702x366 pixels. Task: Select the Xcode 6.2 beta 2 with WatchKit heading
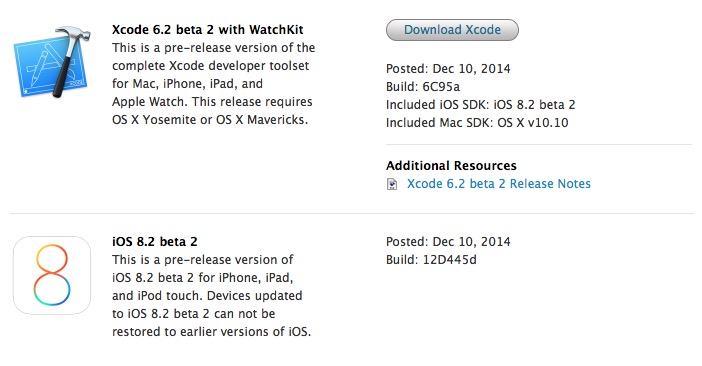pos(208,30)
